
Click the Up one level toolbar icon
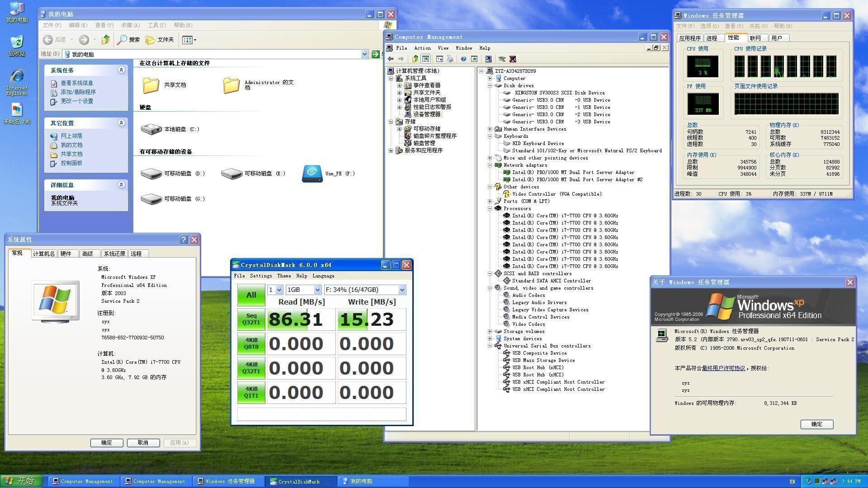(x=415, y=59)
